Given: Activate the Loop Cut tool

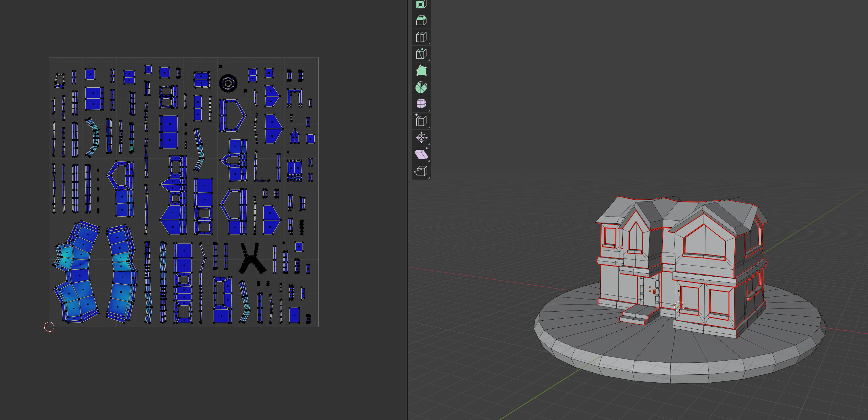Looking at the screenshot, I should [421, 37].
